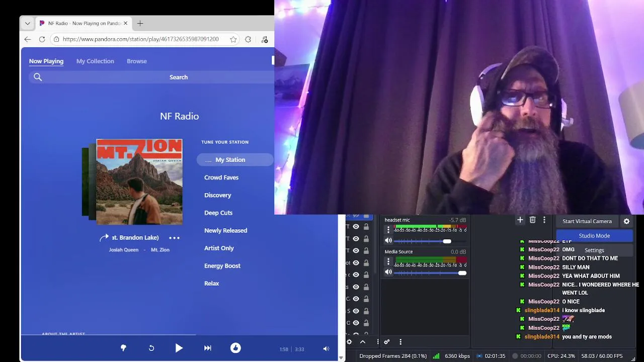This screenshot has height=362, width=644.
Task: Replay the current track in Pandora
Action: pyautogui.click(x=151, y=348)
